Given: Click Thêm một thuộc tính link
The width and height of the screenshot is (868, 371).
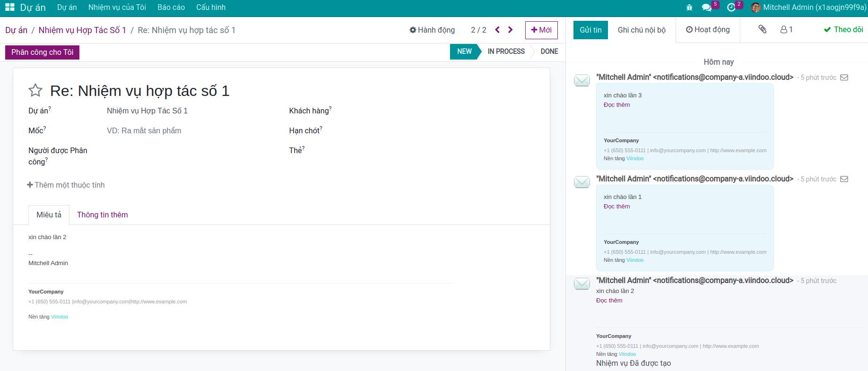Looking at the screenshot, I should coord(66,185).
